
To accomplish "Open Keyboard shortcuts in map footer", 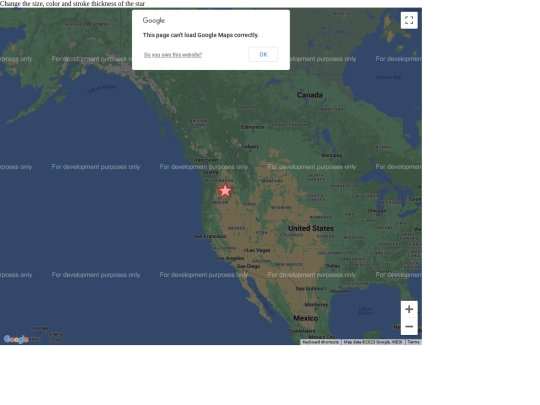I will 321,342.
